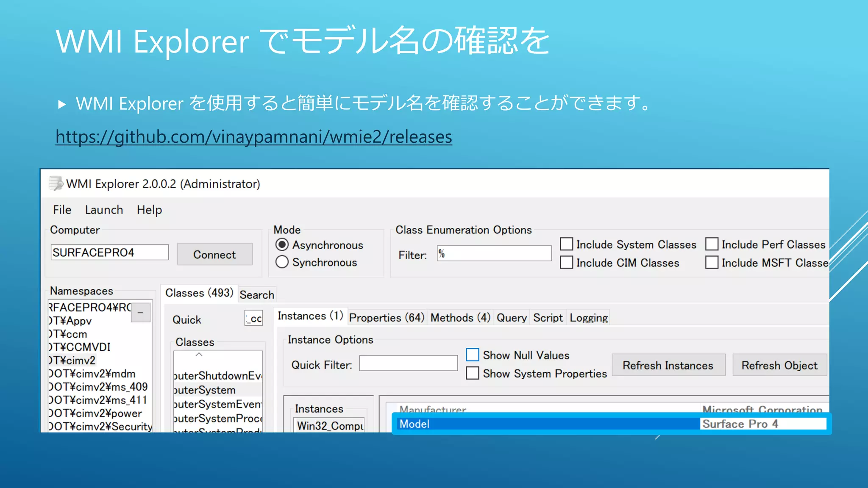This screenshot has width=868, height=488.
Task: Click the Refresh Object button
Action: (779, 365)
